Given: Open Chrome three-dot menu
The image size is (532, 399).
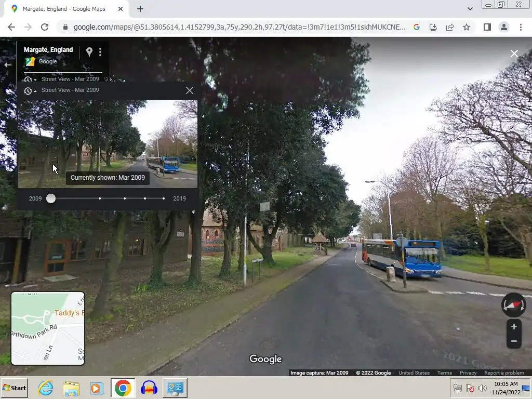Looking at the screenshot, I should [521, 27].
